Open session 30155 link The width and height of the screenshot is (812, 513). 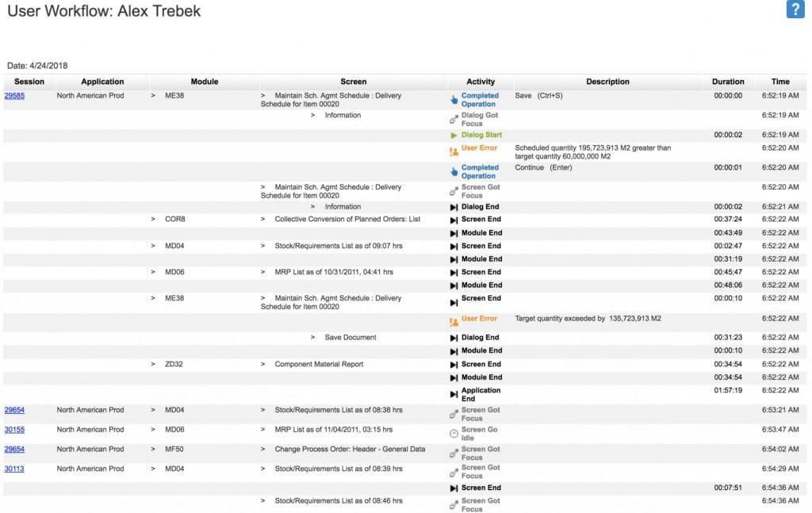point(14,430)
